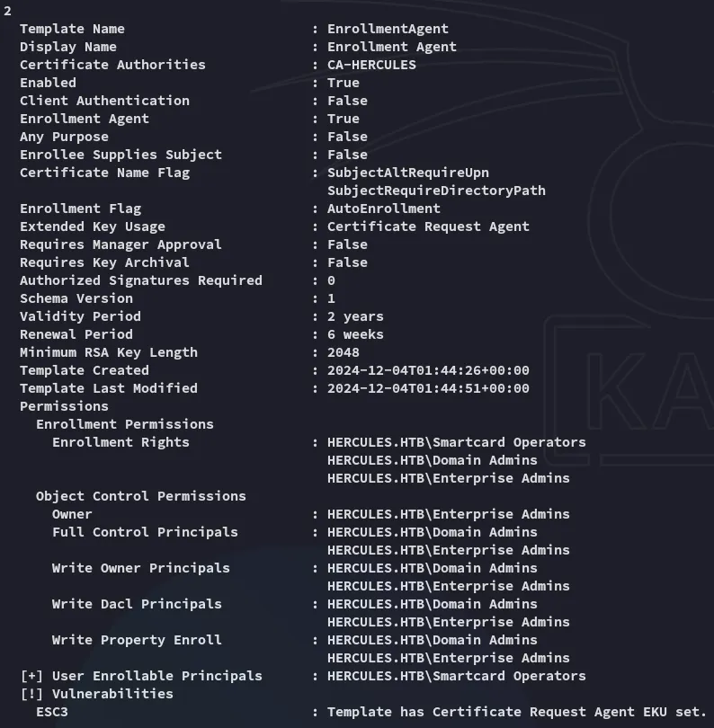Screen dimensions: 714x728
Task: Click the Template Created timestamp
Action: (428, 370)
